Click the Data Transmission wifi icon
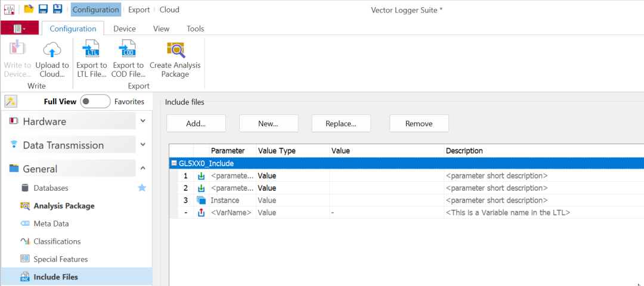 pos(14,144)
